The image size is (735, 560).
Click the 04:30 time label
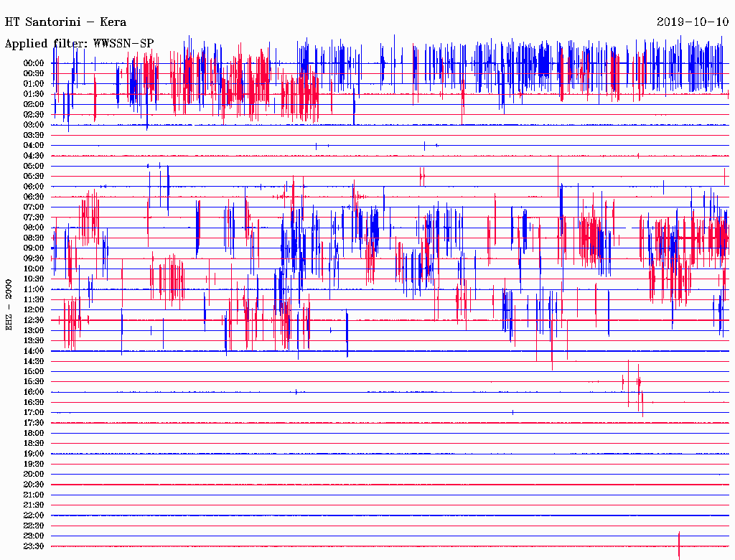[34, 156]
